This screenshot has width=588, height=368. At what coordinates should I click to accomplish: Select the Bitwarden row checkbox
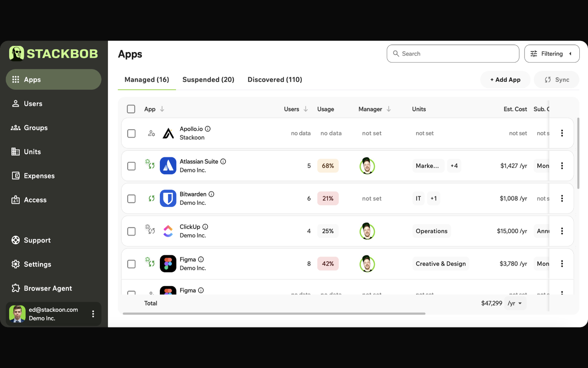(131, 199)
